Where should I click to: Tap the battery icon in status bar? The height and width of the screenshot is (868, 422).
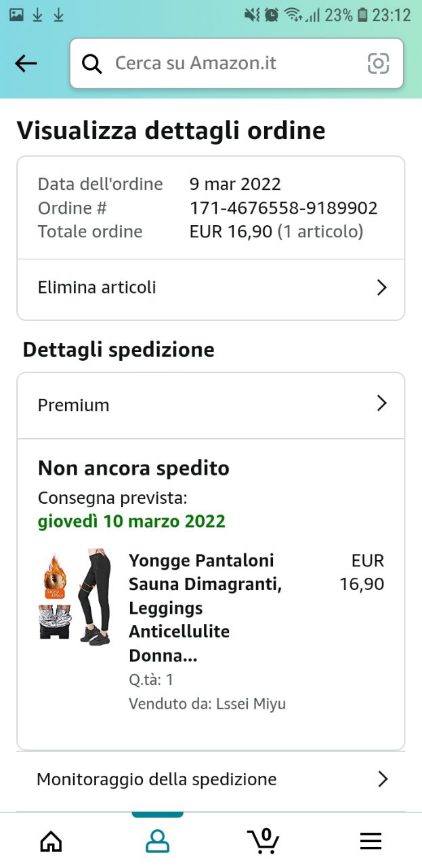[363, 15]
